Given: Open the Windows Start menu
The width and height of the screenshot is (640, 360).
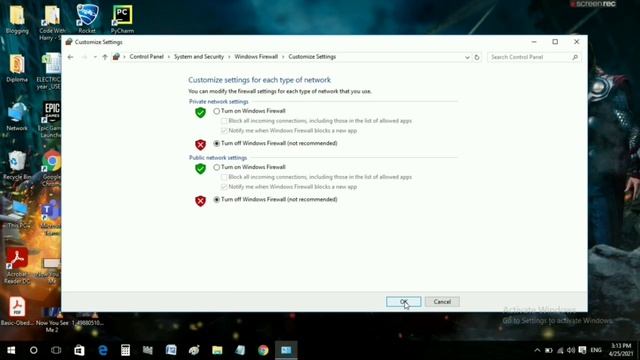Looking at the screenshot, I should 11,350.
